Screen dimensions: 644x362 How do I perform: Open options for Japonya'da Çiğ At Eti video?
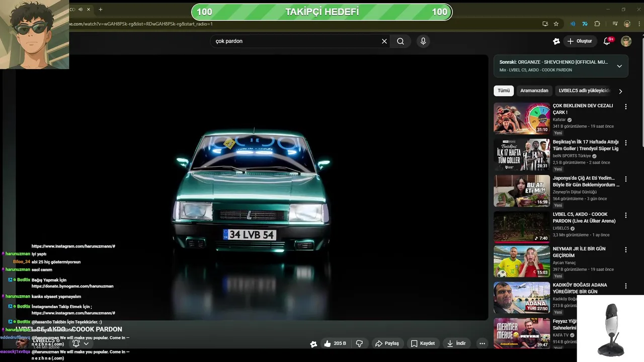(626, 179)
